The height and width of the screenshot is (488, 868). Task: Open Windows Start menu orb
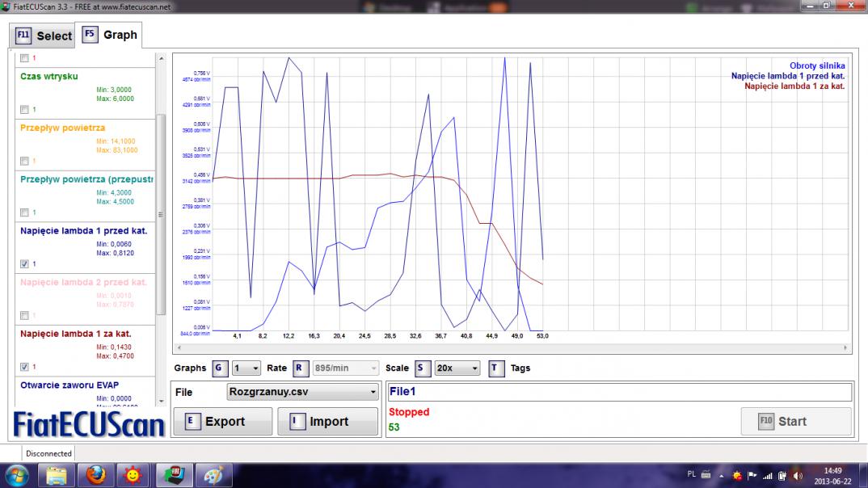(x=17, y=475)
